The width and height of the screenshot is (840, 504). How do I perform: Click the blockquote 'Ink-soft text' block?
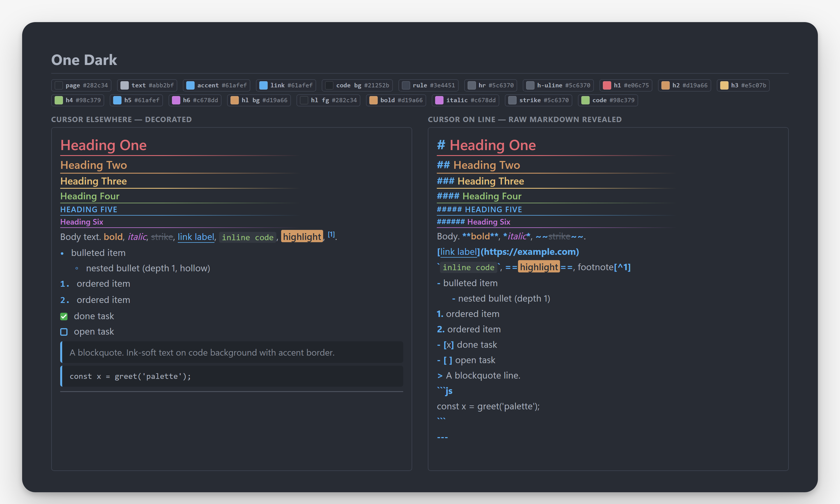pyautogui.click(x=232, y=352)
